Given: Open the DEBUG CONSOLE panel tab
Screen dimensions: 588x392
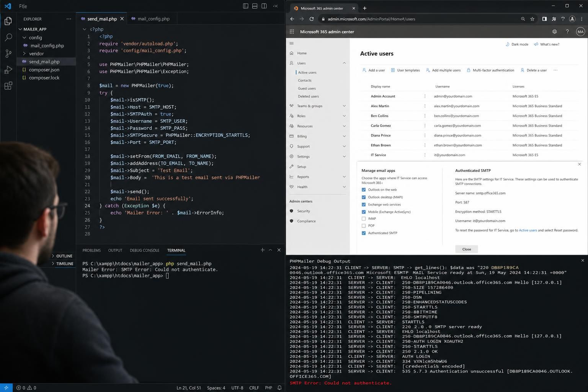Looking at the screenshot, I should coord(144,250).
